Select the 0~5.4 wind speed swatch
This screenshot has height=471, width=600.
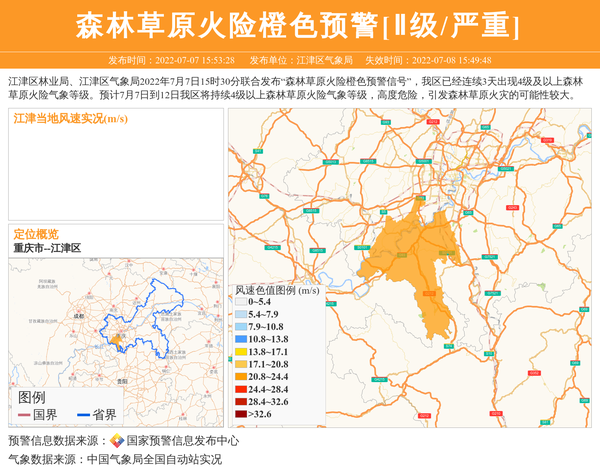(x=241, y=301)
